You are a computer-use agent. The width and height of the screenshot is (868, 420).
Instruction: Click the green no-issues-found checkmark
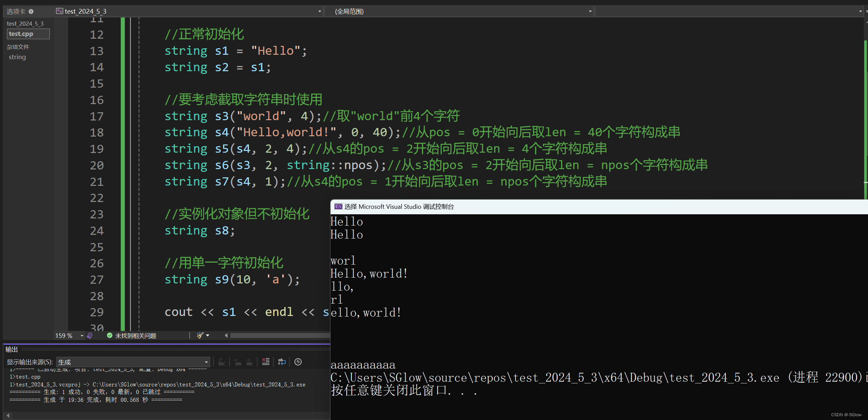[x=110, y=335]
